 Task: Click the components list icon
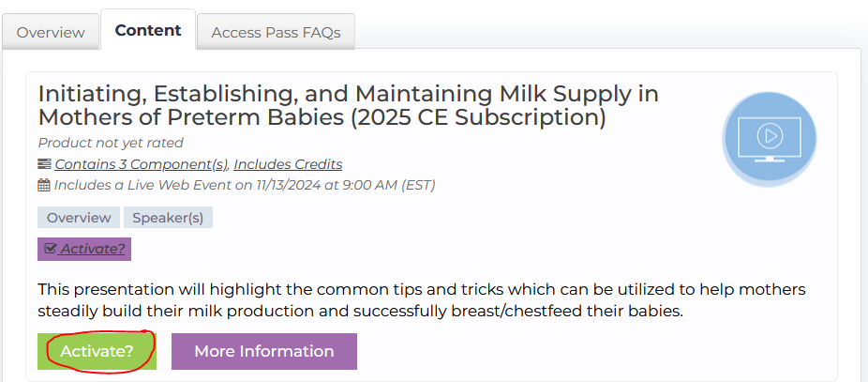click(44, 164)
